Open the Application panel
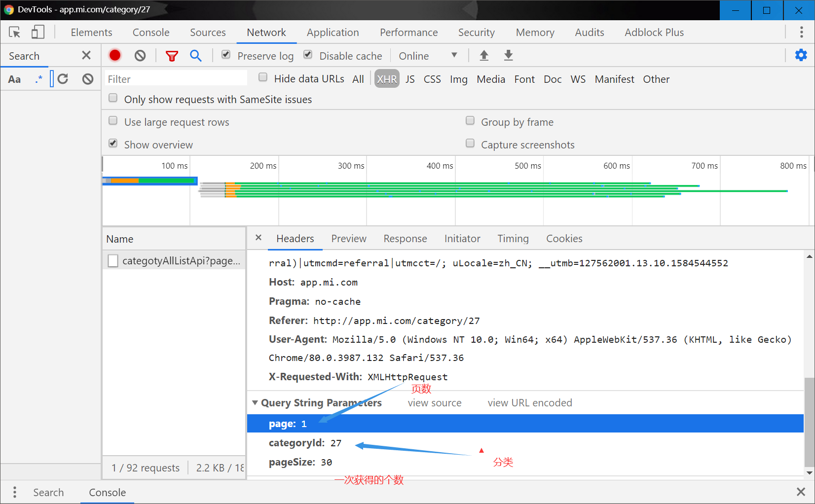The width and height of the screenshot is (815, 504). click(x=333, y=33)
